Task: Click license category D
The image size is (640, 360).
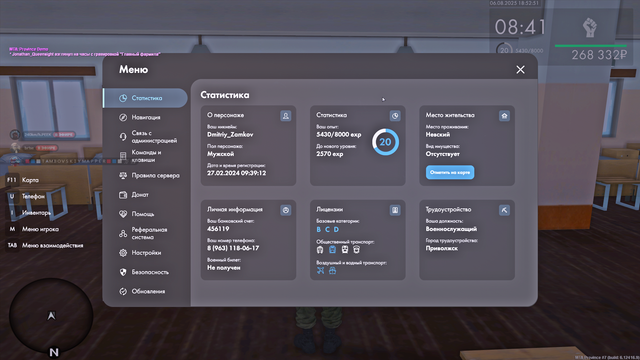Action: point(336,229)
